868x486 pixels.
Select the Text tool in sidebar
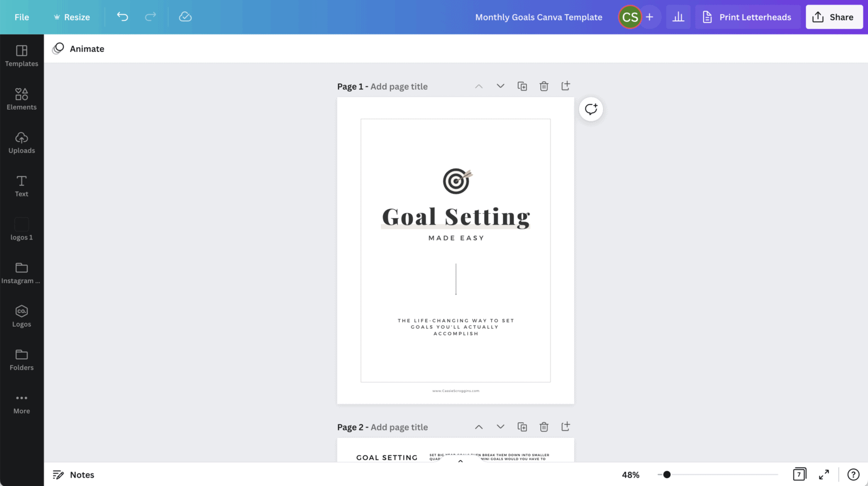click(x=21, y=185)
